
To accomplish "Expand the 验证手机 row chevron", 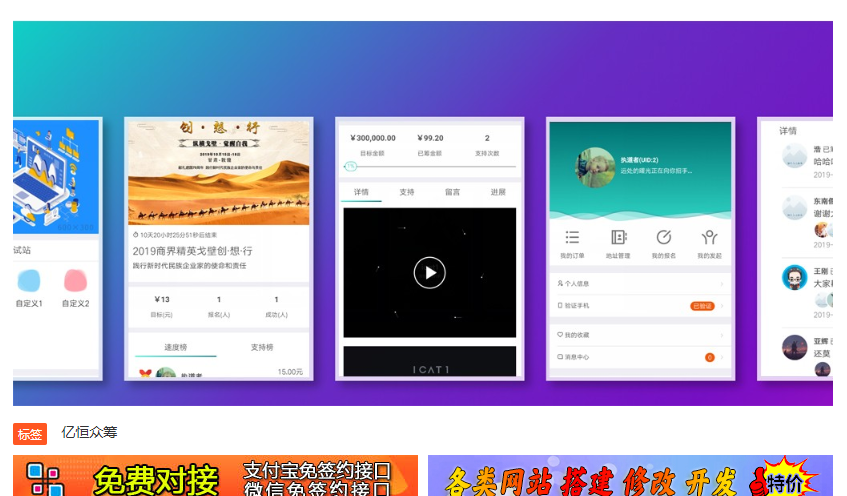I will tap(722, 306).
